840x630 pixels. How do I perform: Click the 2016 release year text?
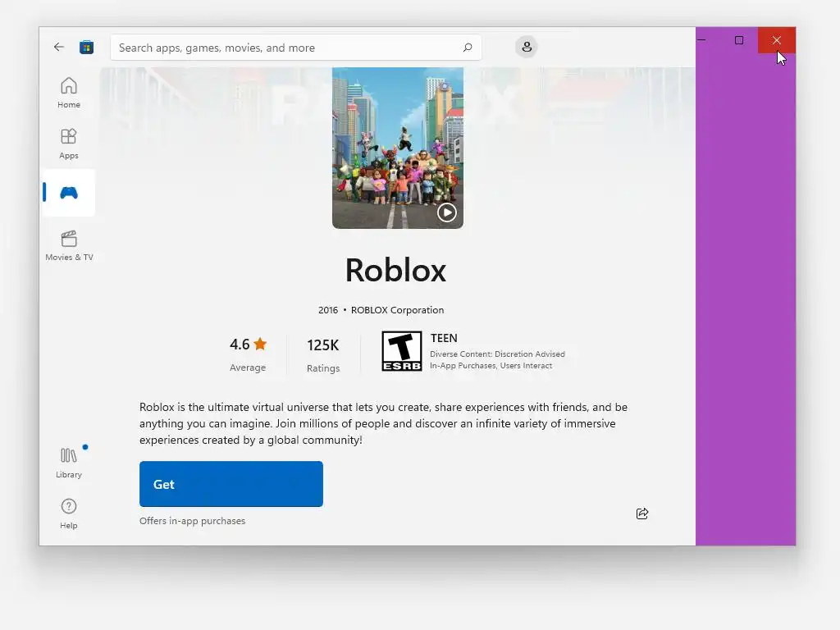[x=328, y=310]
